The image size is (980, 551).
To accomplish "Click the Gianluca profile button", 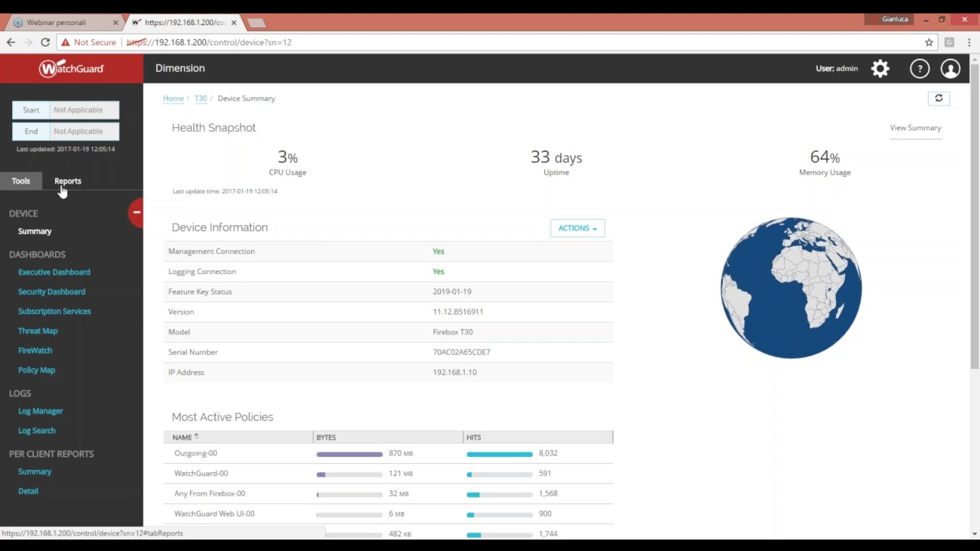I will click(x=895, y=19).
